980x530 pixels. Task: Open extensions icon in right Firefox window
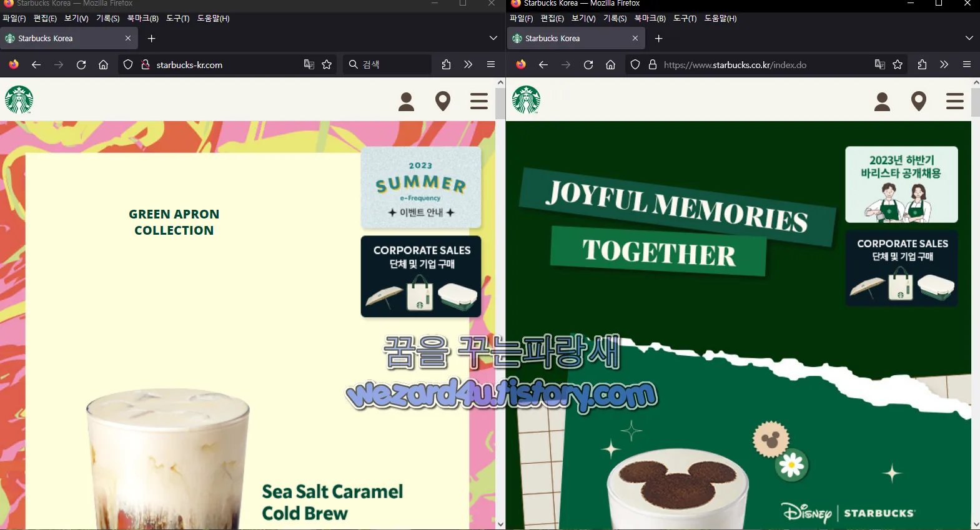(x=922, y=64)
